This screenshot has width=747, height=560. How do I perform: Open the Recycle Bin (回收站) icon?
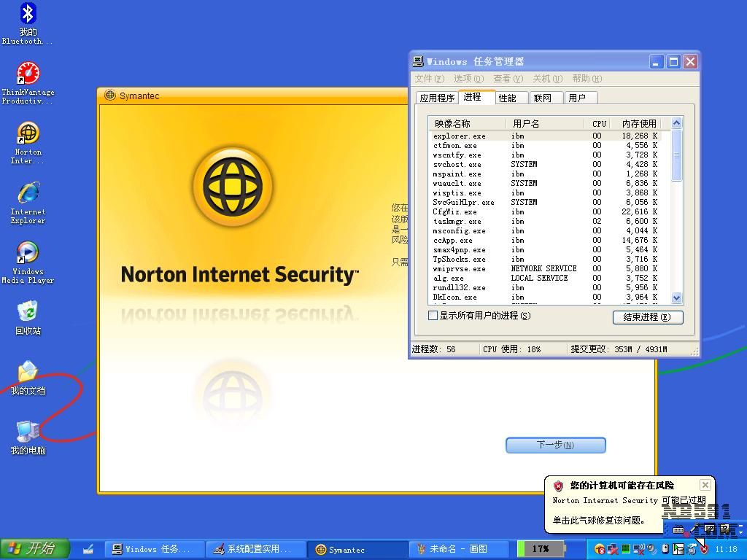click(28, 312)
